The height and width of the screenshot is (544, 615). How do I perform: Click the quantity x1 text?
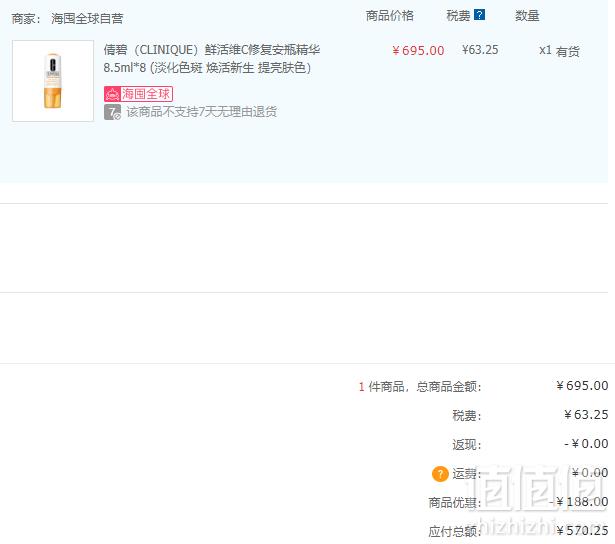click(545, 50)
